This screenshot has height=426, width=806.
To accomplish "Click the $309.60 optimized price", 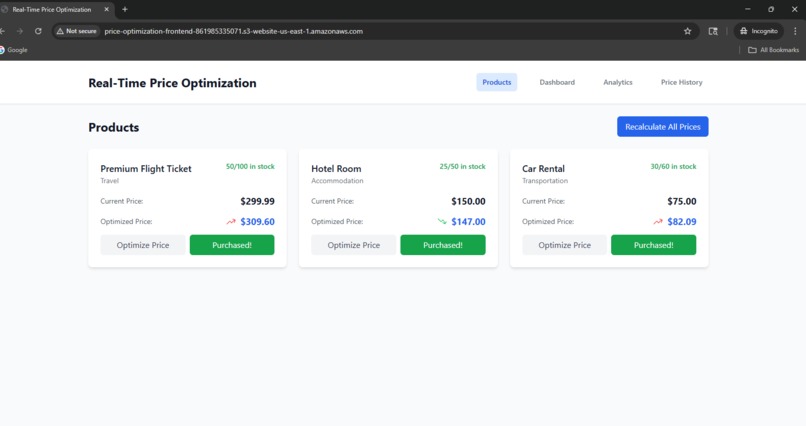I will point(258,222).
